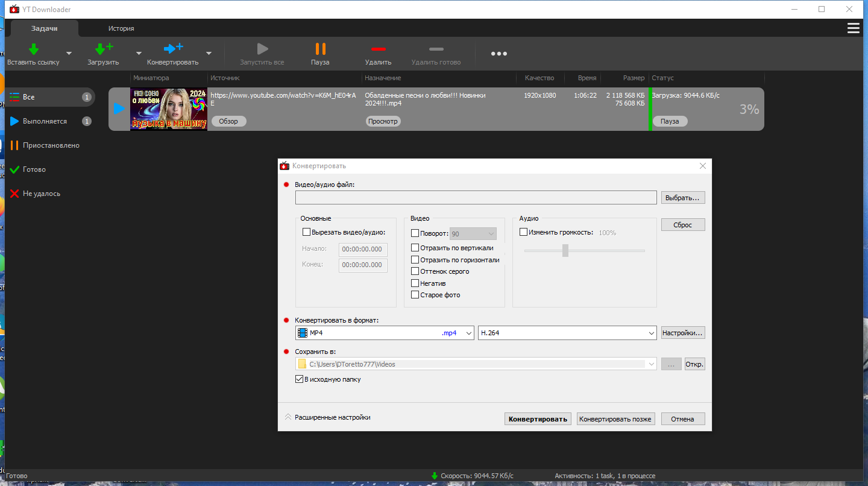Enable Вырезать видео/аудио checkbox
Image resolution: width=868 pixels, height=486 pixels.
[x=306, y=232]
